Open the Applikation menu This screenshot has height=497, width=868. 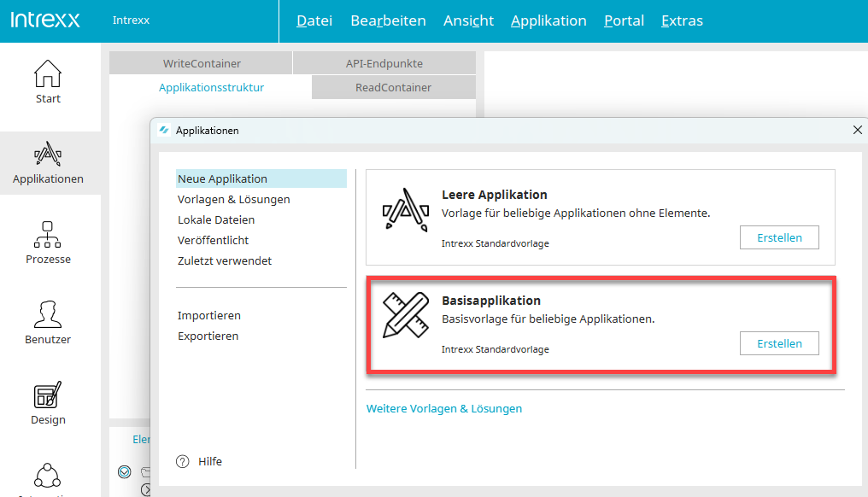(x=548, y=20)
